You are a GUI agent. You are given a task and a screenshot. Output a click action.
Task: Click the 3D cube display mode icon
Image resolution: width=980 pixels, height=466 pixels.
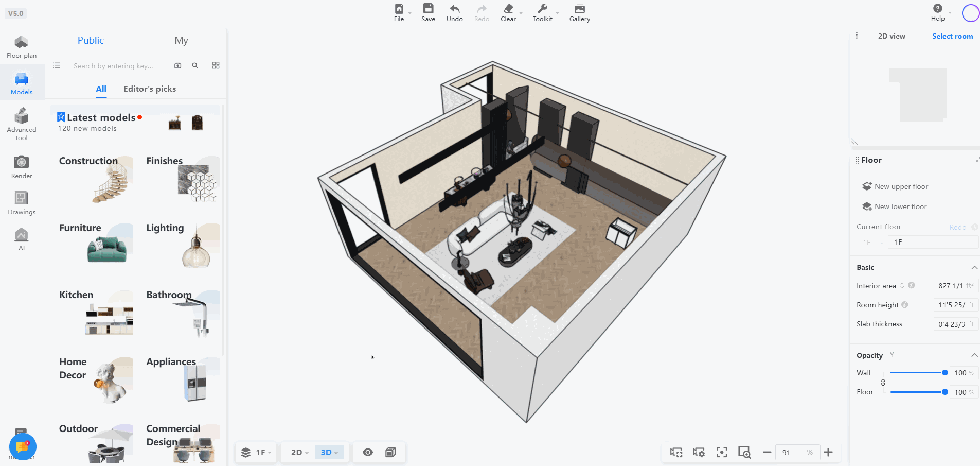pos(390,452)
